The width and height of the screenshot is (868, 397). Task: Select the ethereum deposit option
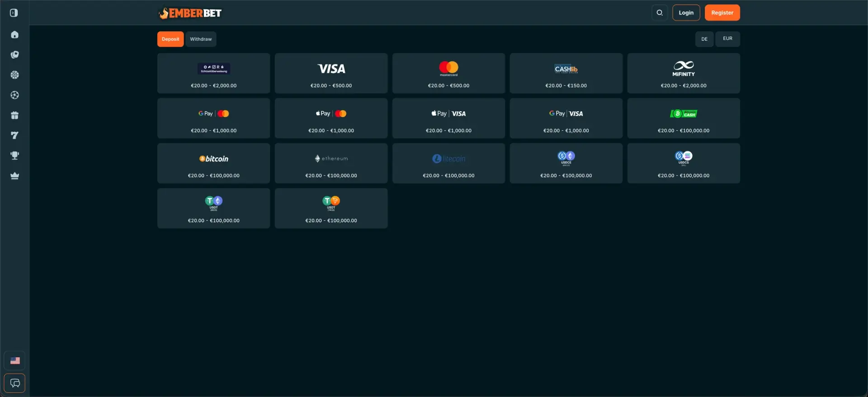pyautogui.click(x=331, y=163)
